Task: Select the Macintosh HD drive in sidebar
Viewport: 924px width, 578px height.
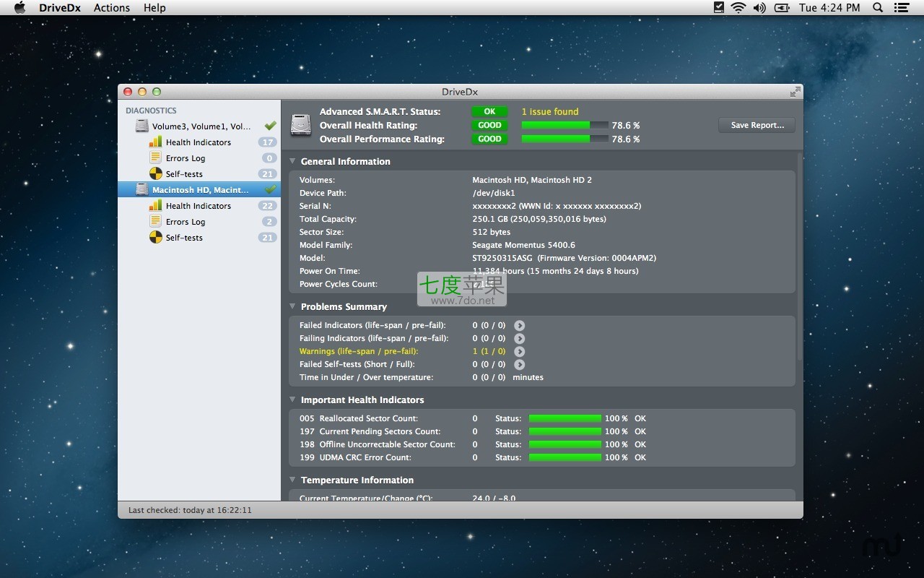Action: [x=200, y=190]
